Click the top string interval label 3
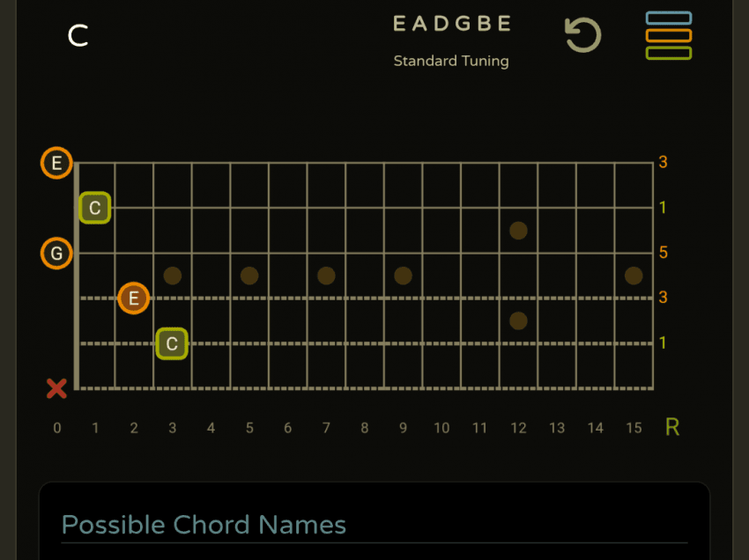The image size is (749, 560). (x=663, y=163)
